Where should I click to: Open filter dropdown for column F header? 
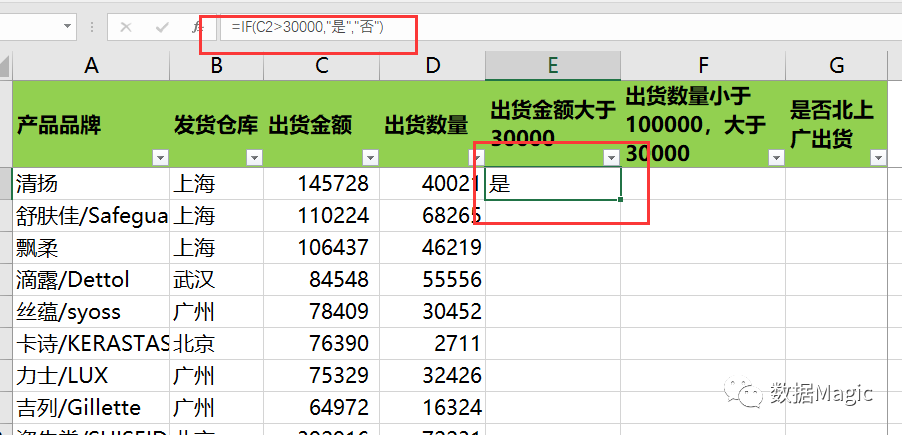tap(776, 157)
